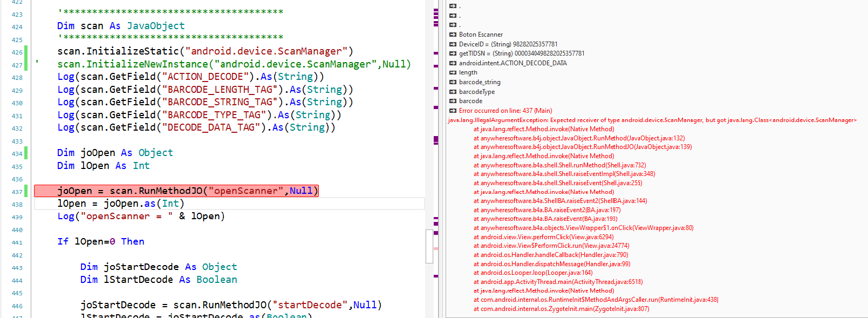This screenshot has height=318, width=868.
Task: Select the stack trace line ShellBA.java:144
Action: pos(560,201)
